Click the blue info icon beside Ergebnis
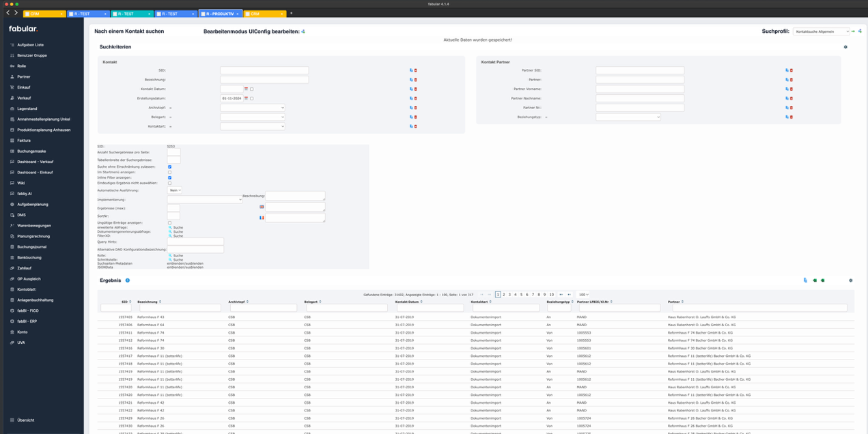 128,280
